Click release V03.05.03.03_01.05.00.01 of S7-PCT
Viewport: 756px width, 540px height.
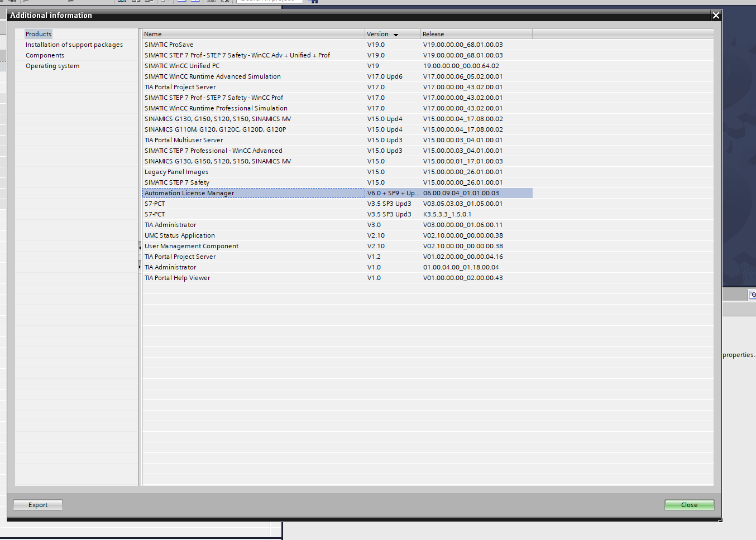463,204
